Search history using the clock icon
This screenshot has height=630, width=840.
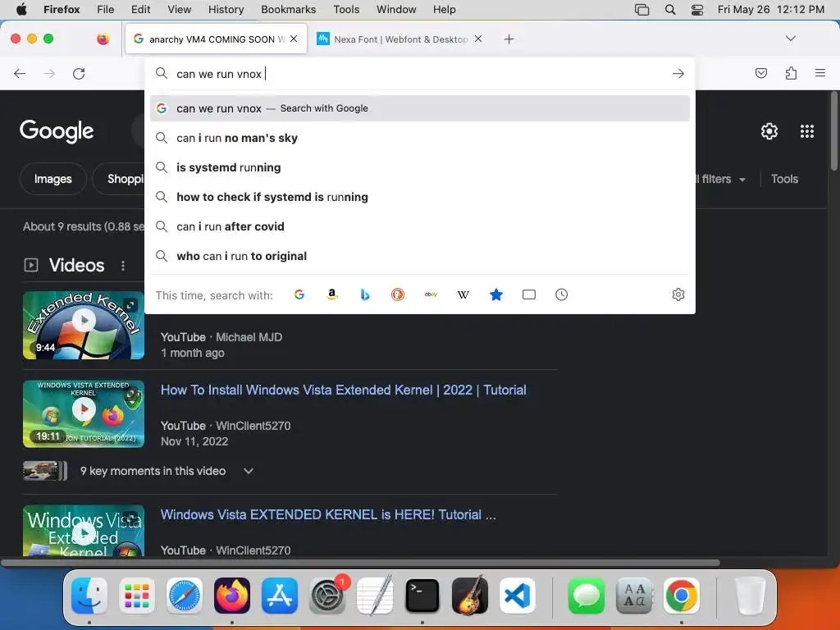(x=561, y=294)
